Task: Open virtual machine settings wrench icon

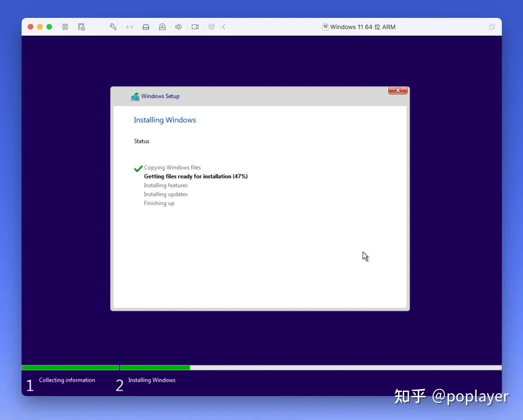Action: 113,27
